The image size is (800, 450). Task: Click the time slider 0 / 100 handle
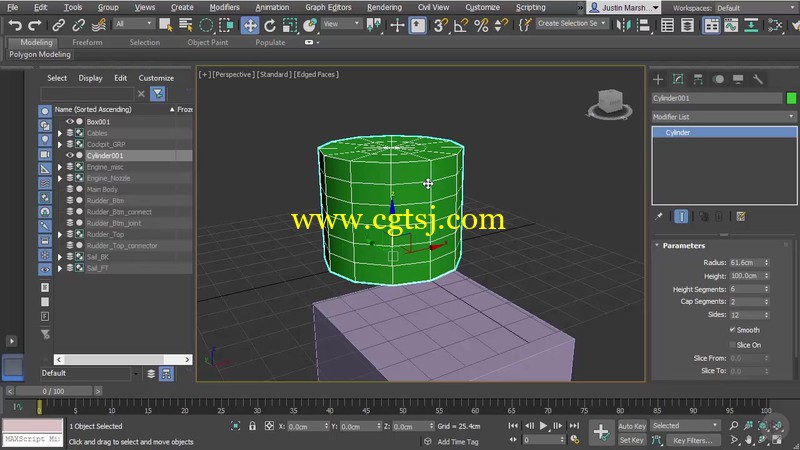(54, 391)
